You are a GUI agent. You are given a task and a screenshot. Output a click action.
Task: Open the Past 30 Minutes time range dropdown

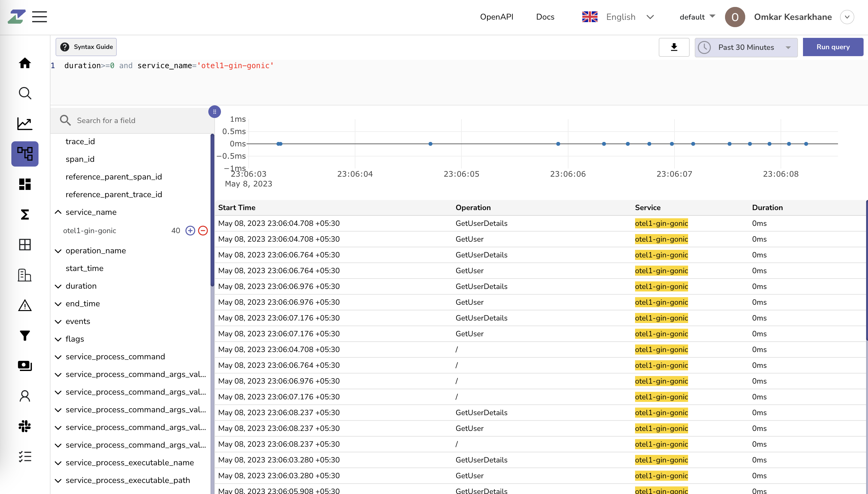[x=746, y=47]
